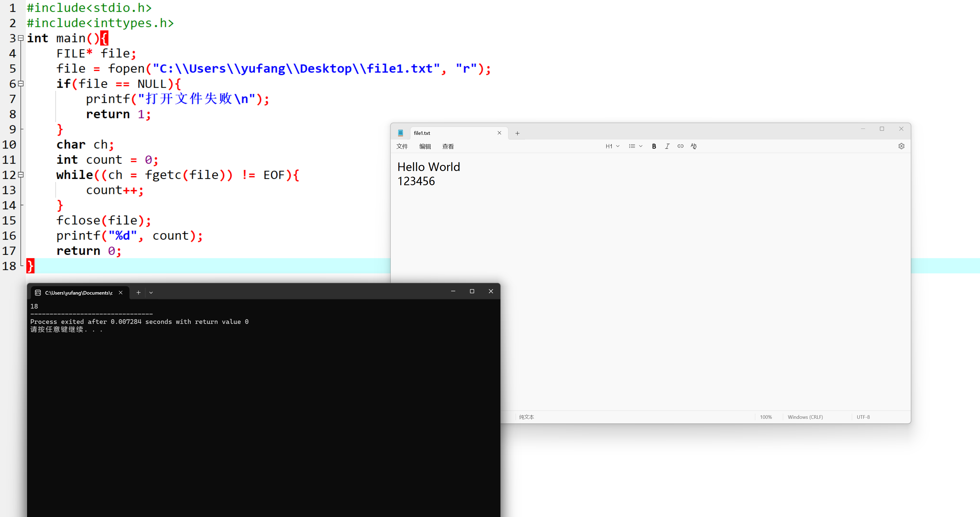Close the file1.txt tab

(x=500, y=133)
